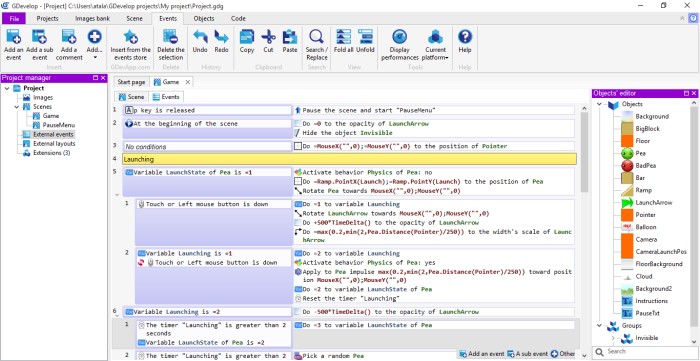Switch to the Scene ribbon tab
This screenshot has width=700, height=361.
tap(134, 19)
